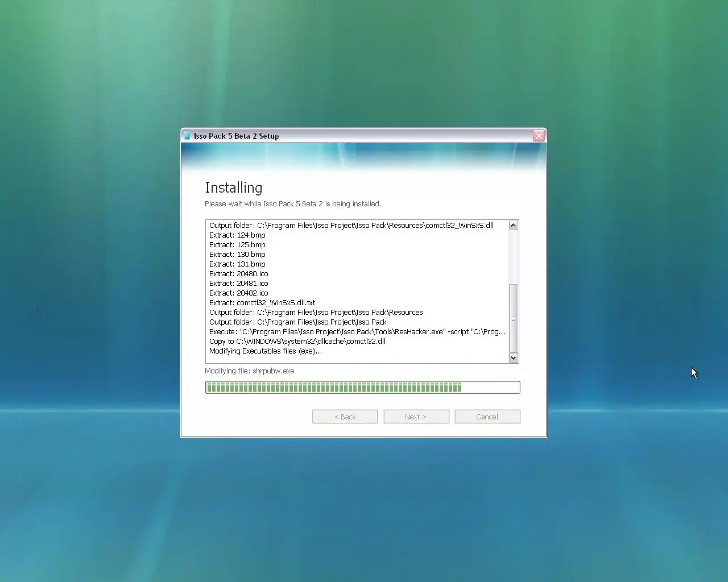Select the 'Extract: 131.bmp' log line
Screen dimensions: 728x582
[x=237, y=264]
